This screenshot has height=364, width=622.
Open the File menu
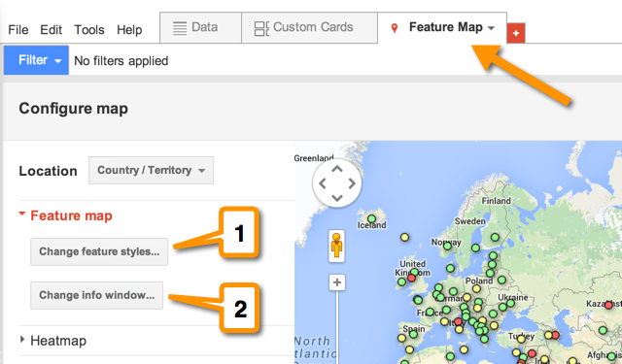click(18, 30)
